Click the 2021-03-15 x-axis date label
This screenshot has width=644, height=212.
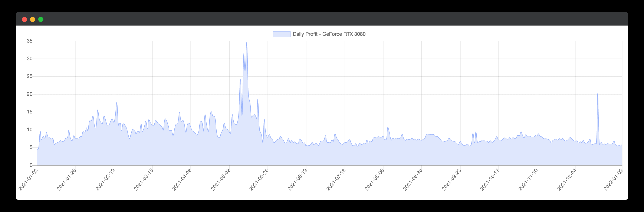144,179
